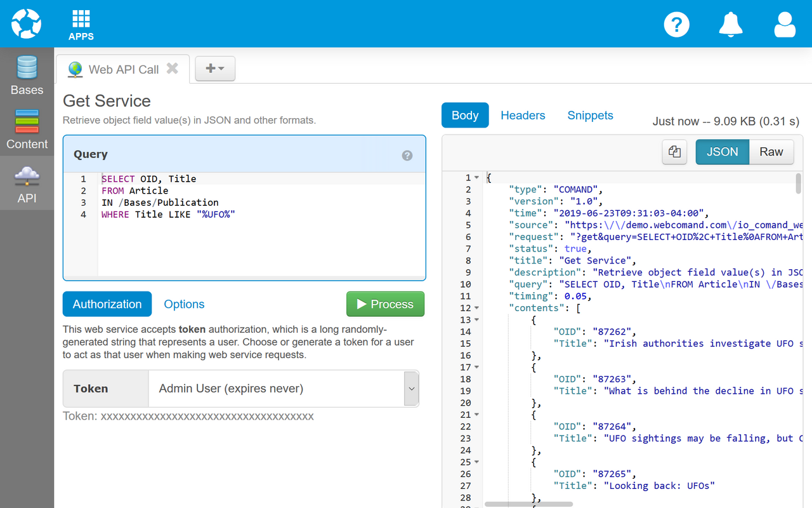Select API in the sidebar
This screenshot has width=812, height=508.
click(x=27, y=184)
